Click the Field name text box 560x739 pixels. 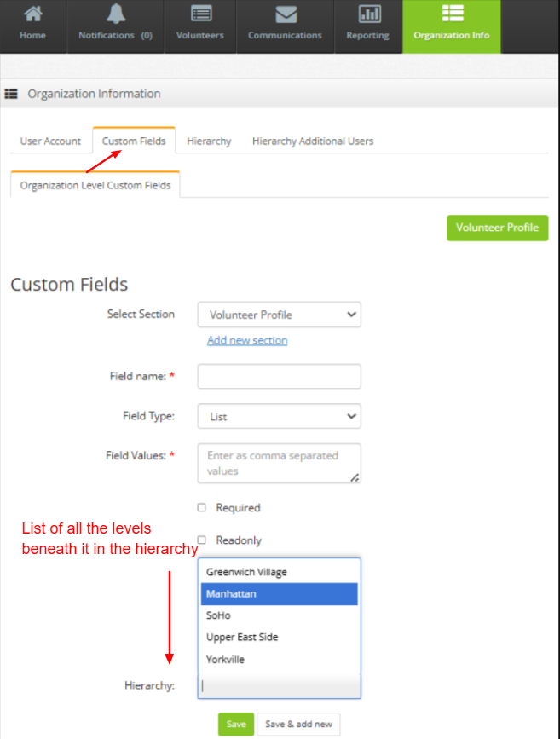click(x=279, y=376)
